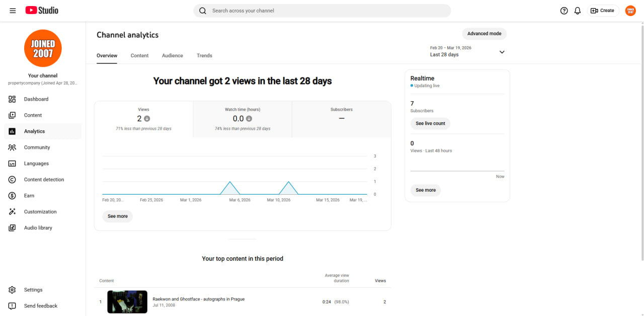The image size is (644, 316).
Task: Switch to the Trends tab
Action: [x=204, y=55]
